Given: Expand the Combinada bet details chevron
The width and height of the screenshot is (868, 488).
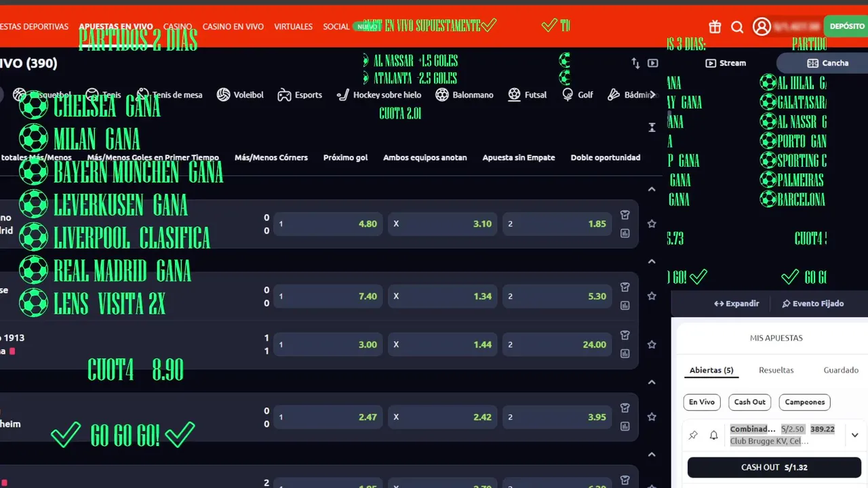Looking at the screenshot, I should pos(854,435).
